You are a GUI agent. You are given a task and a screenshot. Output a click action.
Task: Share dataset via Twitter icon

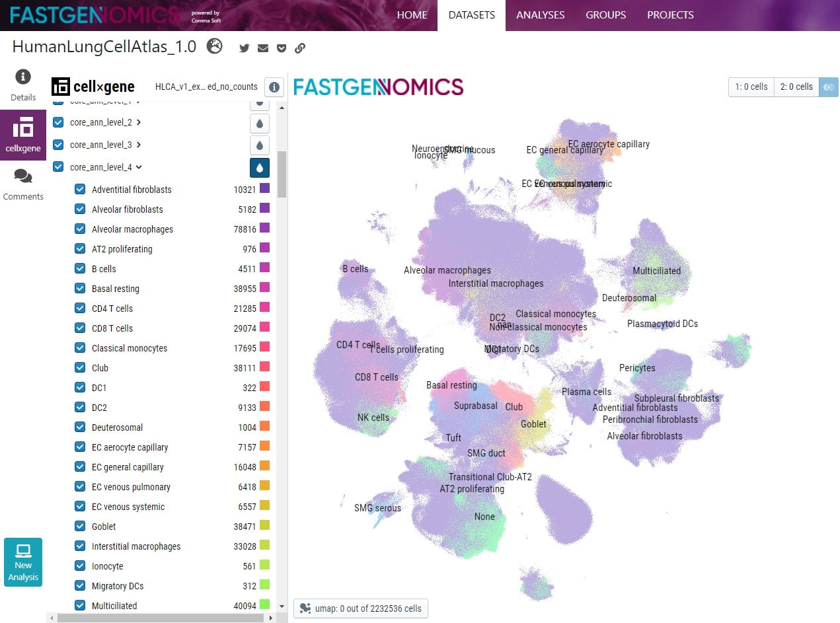click(245, 48)
